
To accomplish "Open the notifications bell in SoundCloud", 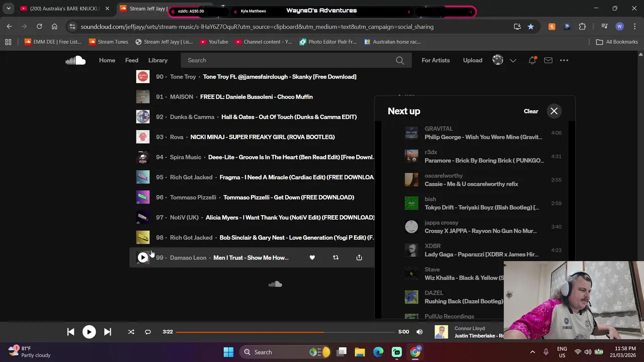I will tap(532, 60).
